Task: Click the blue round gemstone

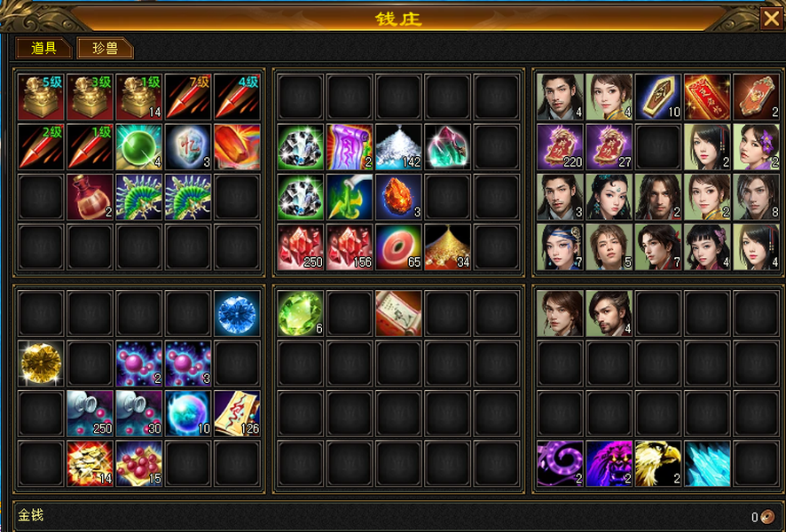Action: pos(237,314)
